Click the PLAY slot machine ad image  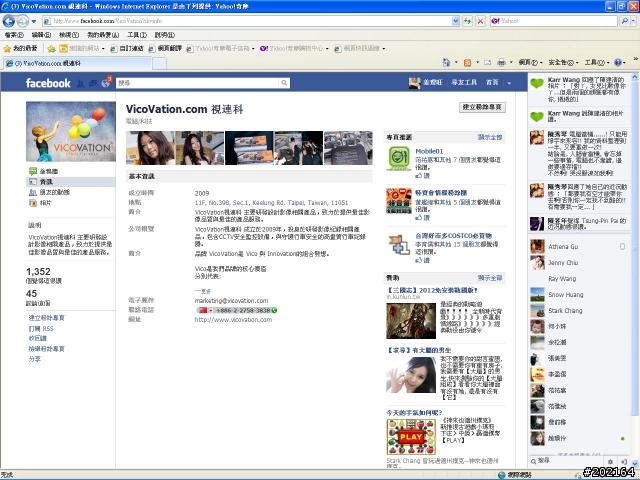[411, 437]
